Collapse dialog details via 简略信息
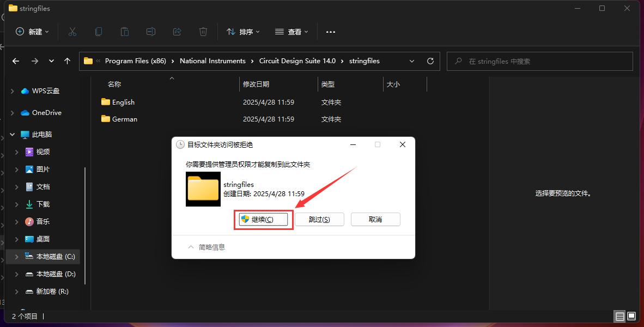The image size is (644, 327). (206, 247)
